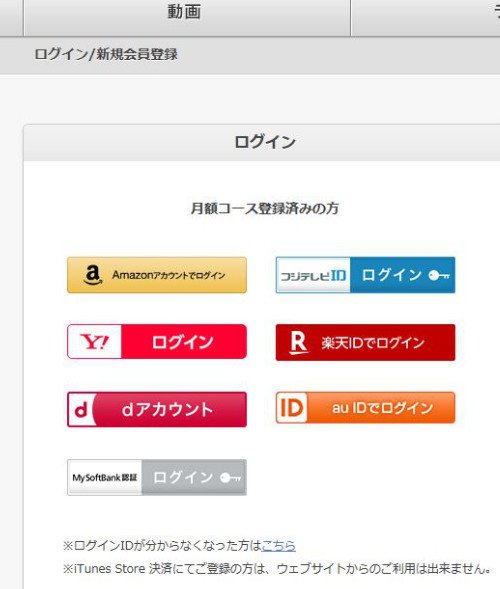Click the blue フジテレビID ログイン button
The height and width of the screenshot is (589, 500).
click(x=365, y=275)
